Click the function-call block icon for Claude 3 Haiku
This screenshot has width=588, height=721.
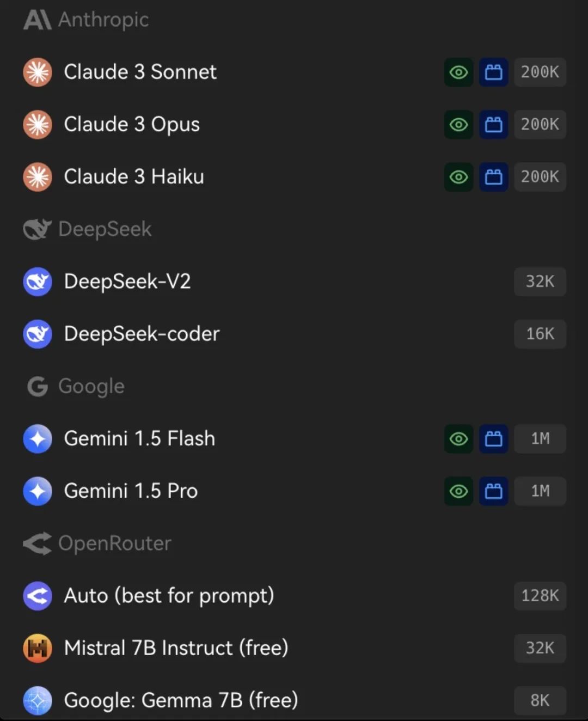[493, 177]
